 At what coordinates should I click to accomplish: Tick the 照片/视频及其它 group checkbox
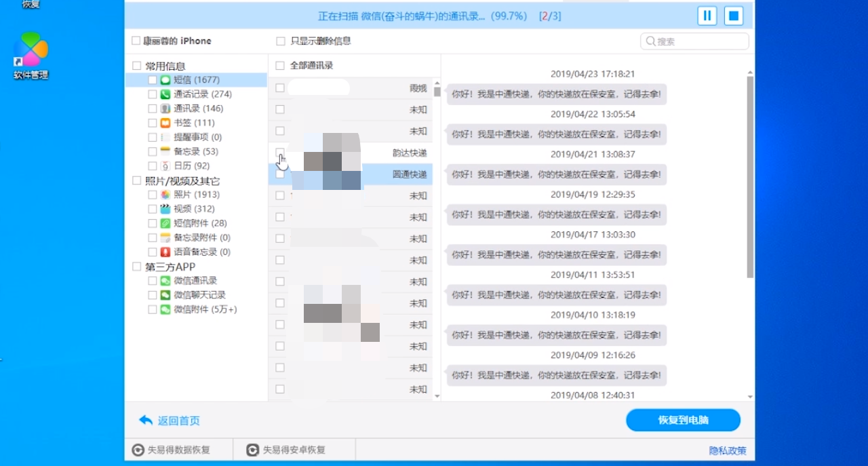tap(137, 180)
